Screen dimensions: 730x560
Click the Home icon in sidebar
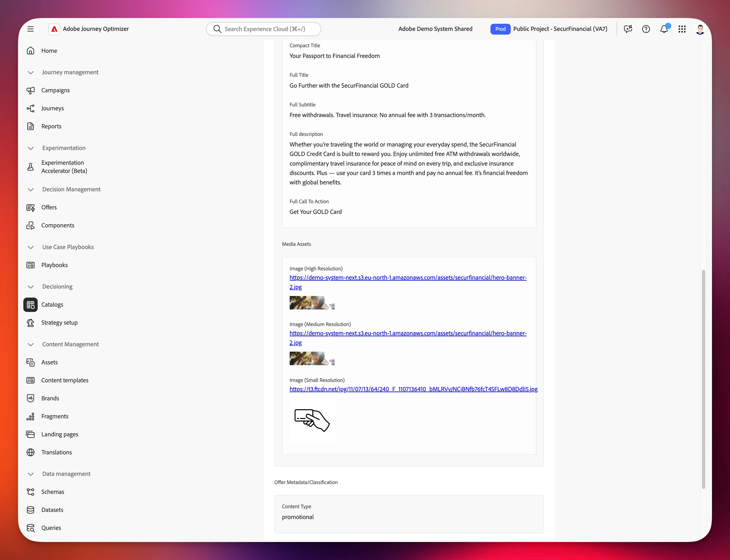pos(30,51)
